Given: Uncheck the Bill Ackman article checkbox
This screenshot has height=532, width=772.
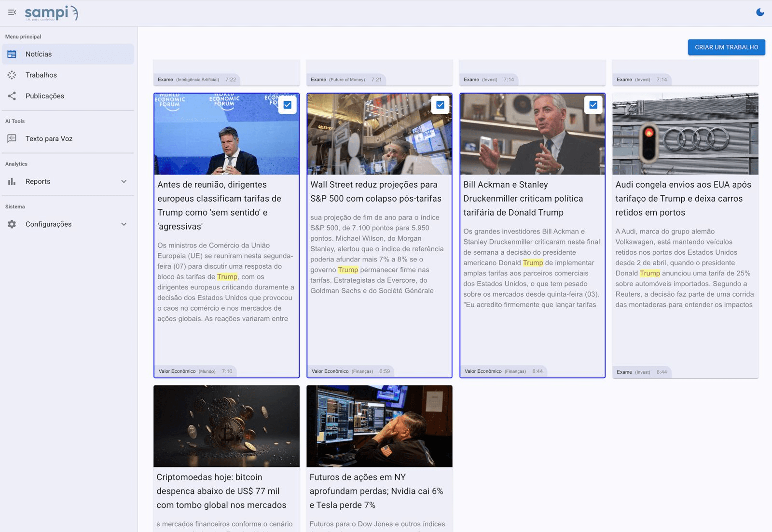Looking at the screenshot, I should pos(593,105).
